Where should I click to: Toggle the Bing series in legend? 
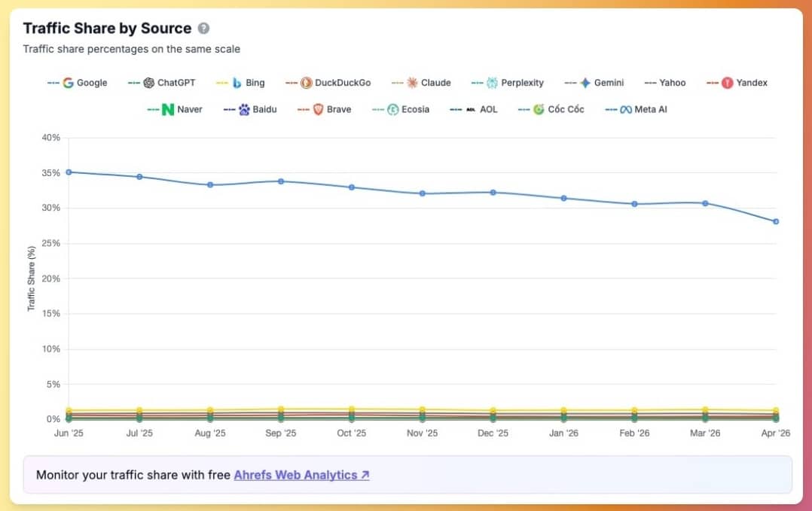click(240, 83)
